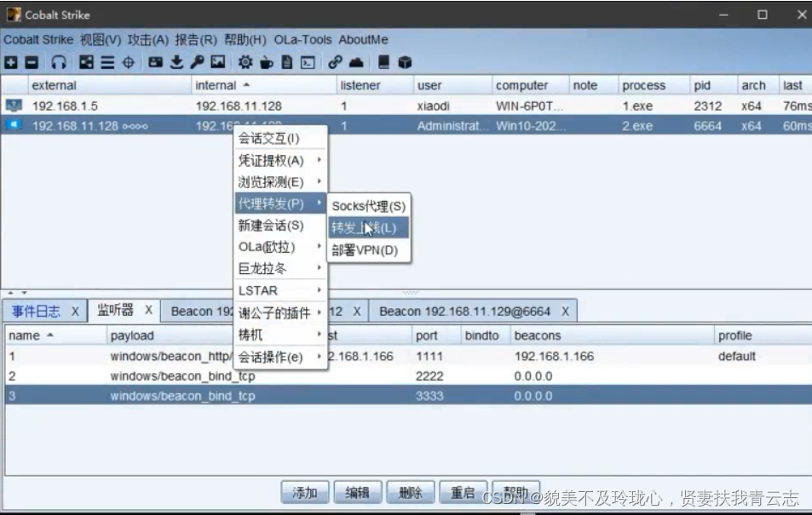Click the 添加 button
Image resolution: width=812 pixels, height=515 pixels.
pos(304,492)
